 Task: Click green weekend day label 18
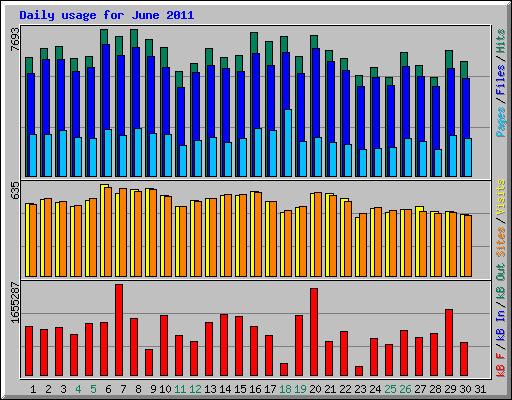pos(285,389)
